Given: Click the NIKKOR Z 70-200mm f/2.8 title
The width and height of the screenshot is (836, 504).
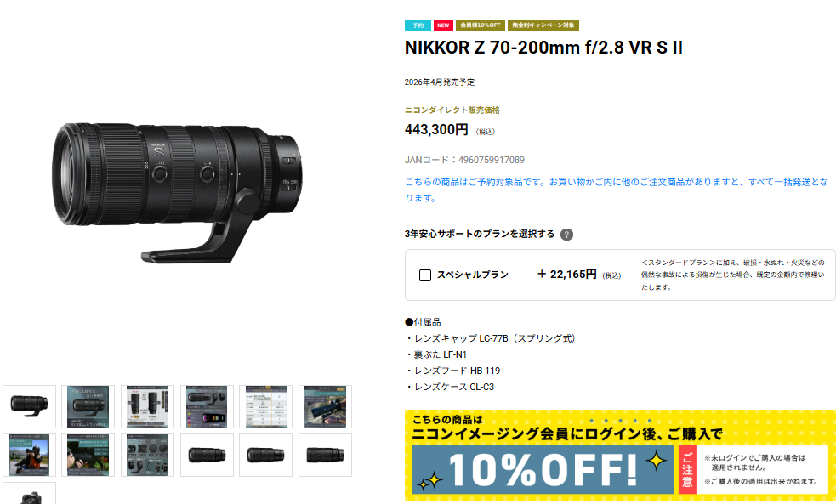Looking at the screenshot, I should (543, 48).
